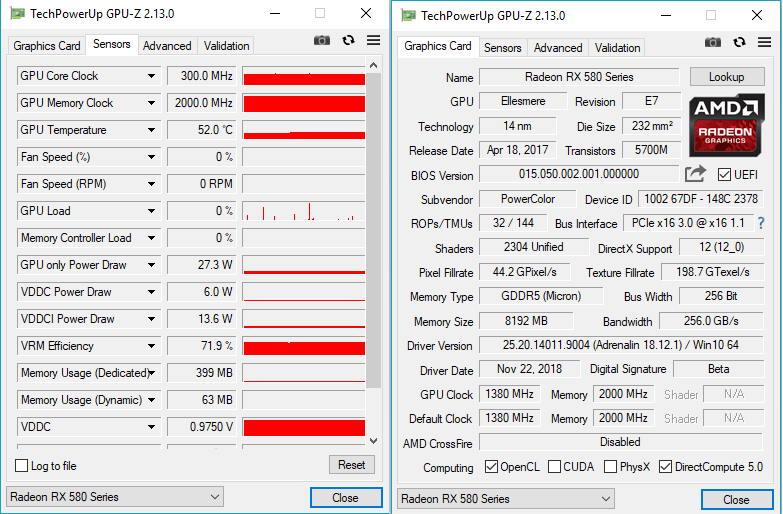Click 'GDDR5 (Micron)' memory type value
Viewport: 783px width, 514px height.
click(x=541, y=296)
